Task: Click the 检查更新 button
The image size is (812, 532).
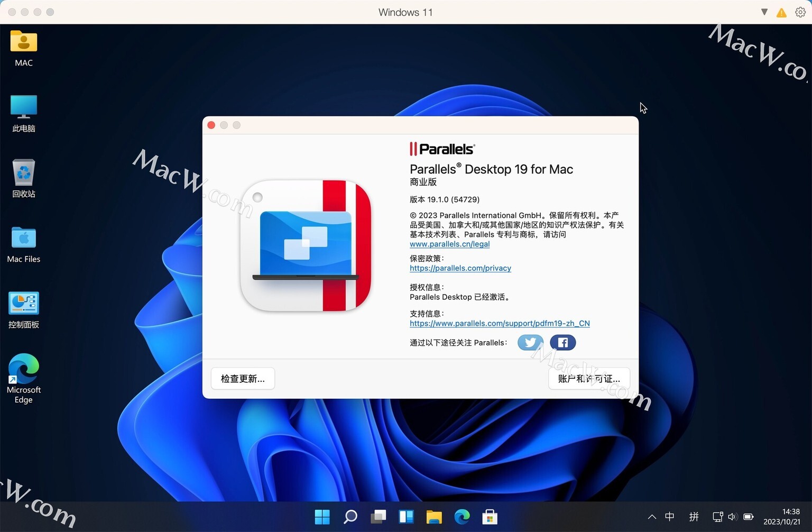Action: click(x=243, y=379)
